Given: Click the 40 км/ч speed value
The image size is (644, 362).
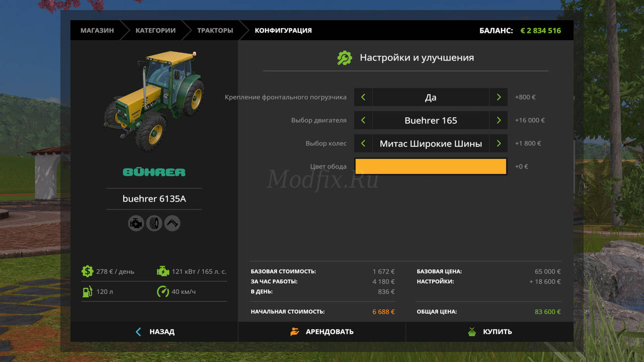Looking at the screenshot, I should pyautogui.click(x=183, y=292).
